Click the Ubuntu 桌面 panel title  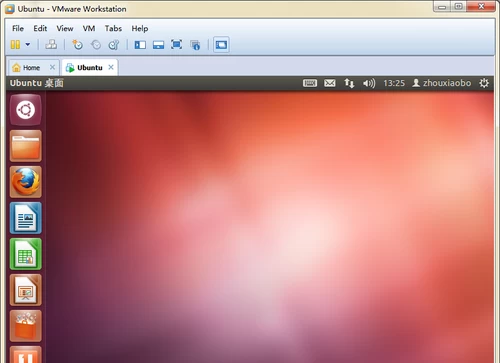(x=37, y=83)
